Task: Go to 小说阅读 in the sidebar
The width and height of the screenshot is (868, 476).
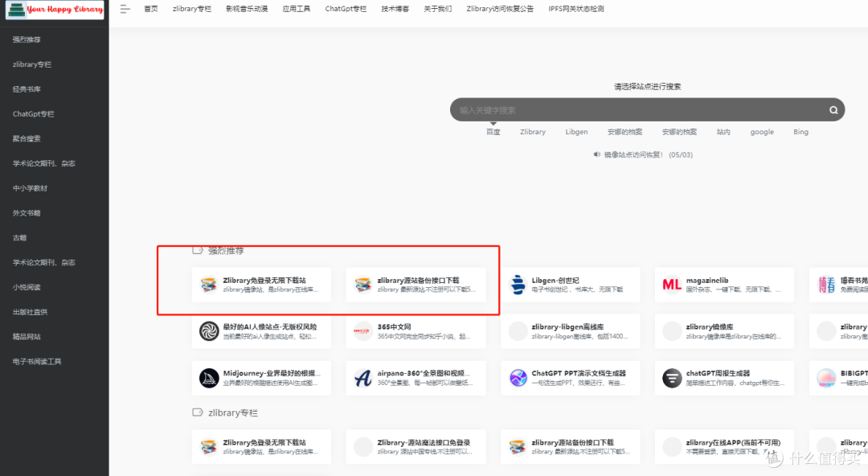Action: (27, 287)
